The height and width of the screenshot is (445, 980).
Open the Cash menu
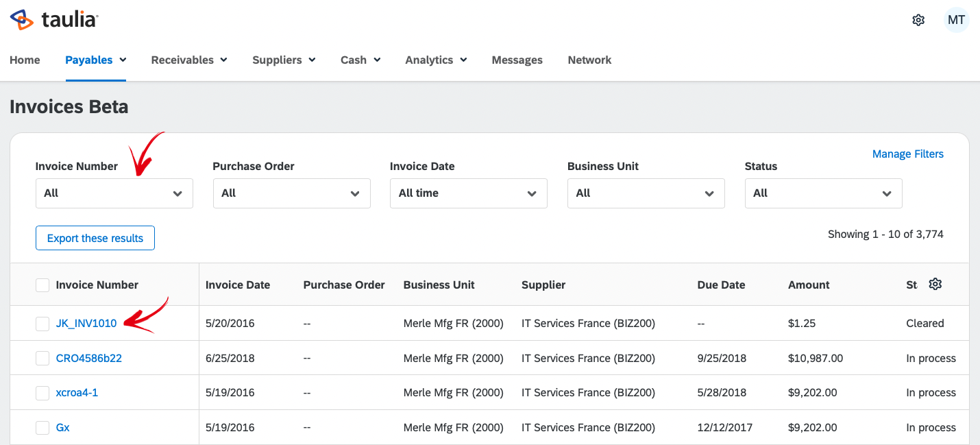(x=360, y=60)
